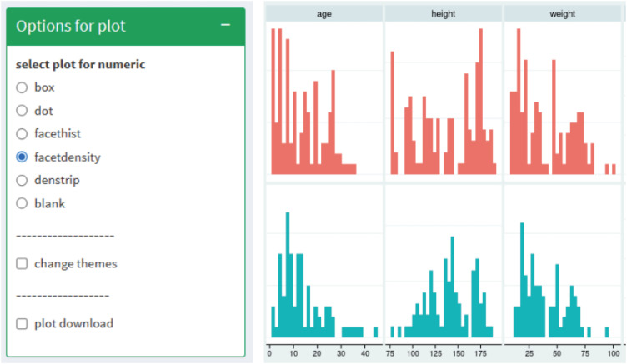The height and width of the screenshot is (364, 627).
Task: Click the red age histogram panel
Action: coord(323,100)
